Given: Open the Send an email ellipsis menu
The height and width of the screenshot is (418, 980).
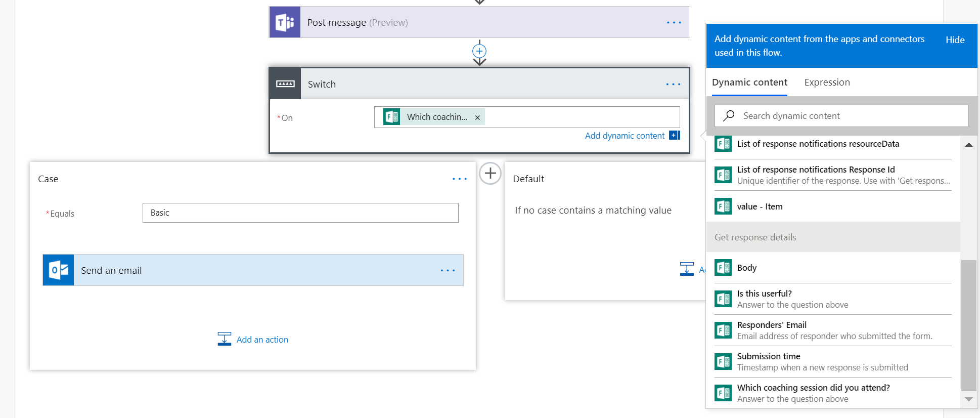Looking at the screenshot, I should (x=448, y=271).
